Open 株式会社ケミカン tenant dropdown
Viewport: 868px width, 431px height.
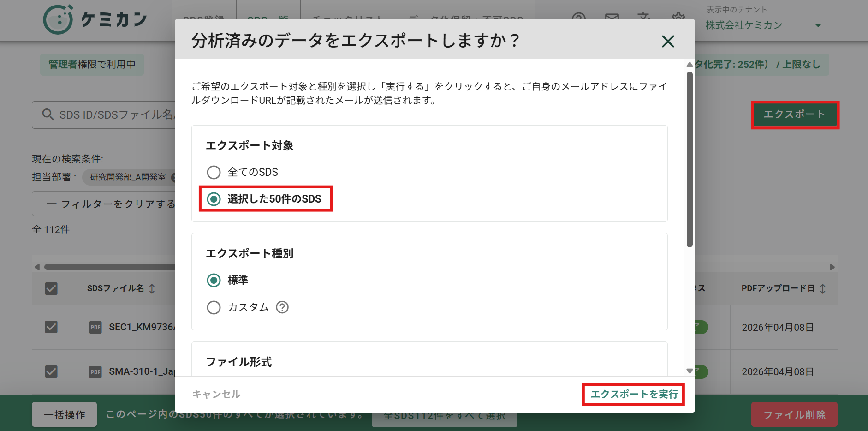pos(766,25)
